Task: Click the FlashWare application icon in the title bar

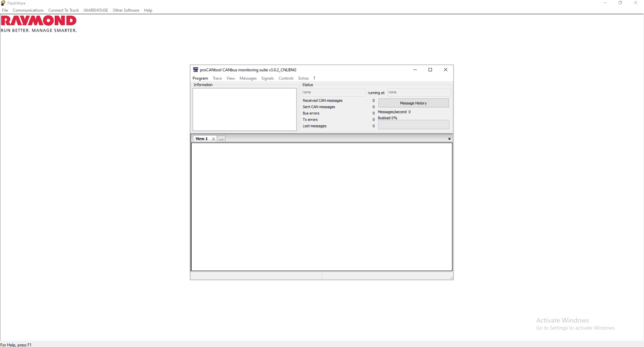Action: pyautogui.click(x=3, y=3)
